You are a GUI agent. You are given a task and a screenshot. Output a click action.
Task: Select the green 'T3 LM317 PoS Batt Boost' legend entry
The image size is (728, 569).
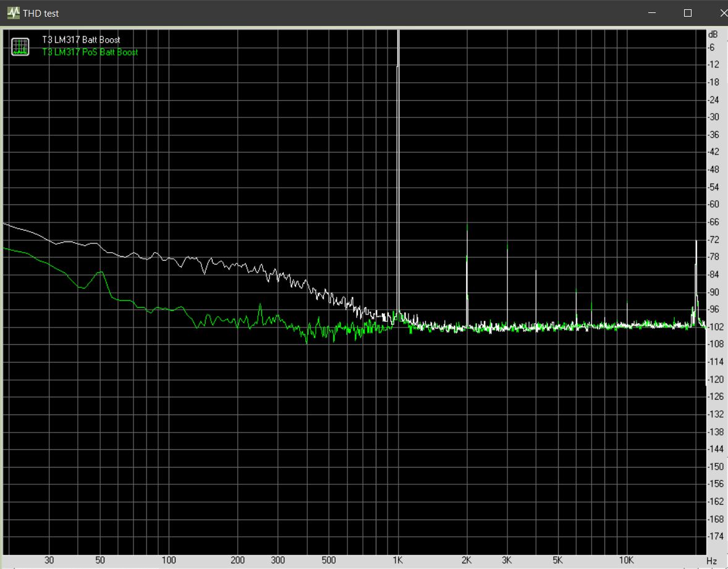tap(90, 52)
